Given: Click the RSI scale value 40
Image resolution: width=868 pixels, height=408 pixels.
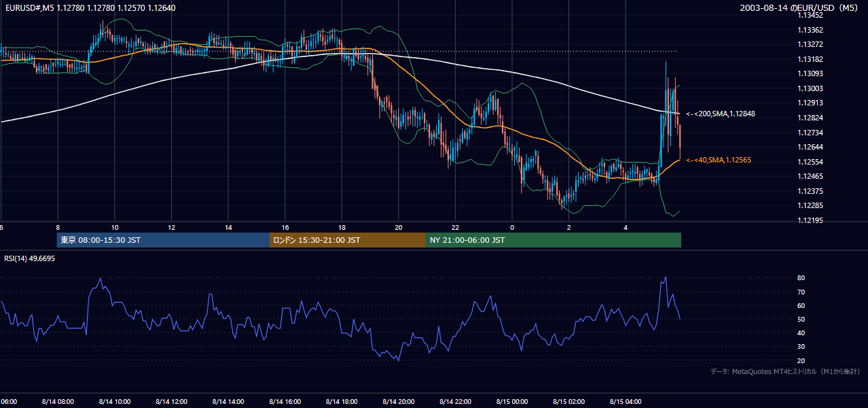Looking at the screenshot, I should [x=801, y=333].
